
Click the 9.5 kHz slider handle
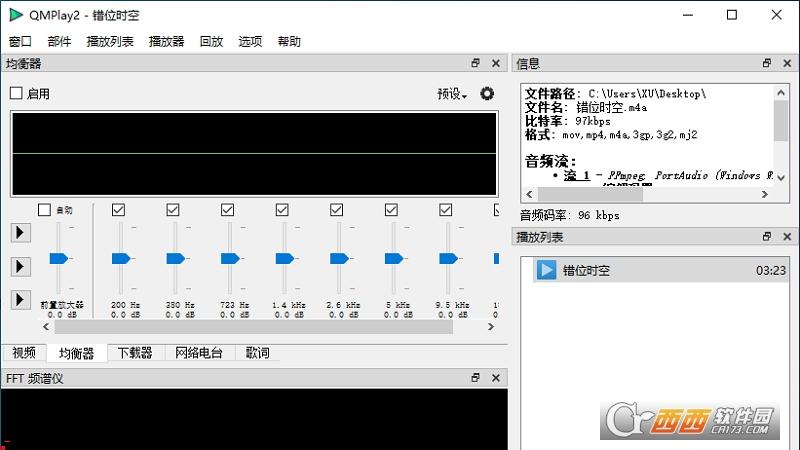pyautogui.click(x=448, y=259)
